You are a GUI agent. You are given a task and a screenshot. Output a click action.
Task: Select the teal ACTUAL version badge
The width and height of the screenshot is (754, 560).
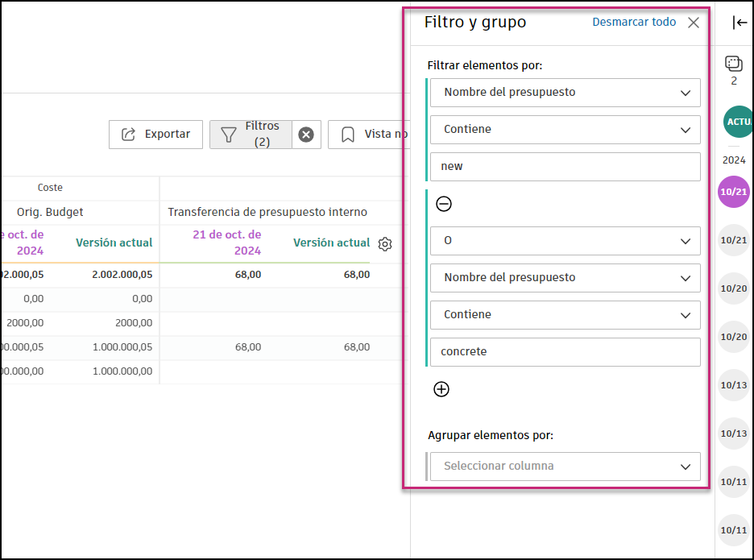coord(737,122)
